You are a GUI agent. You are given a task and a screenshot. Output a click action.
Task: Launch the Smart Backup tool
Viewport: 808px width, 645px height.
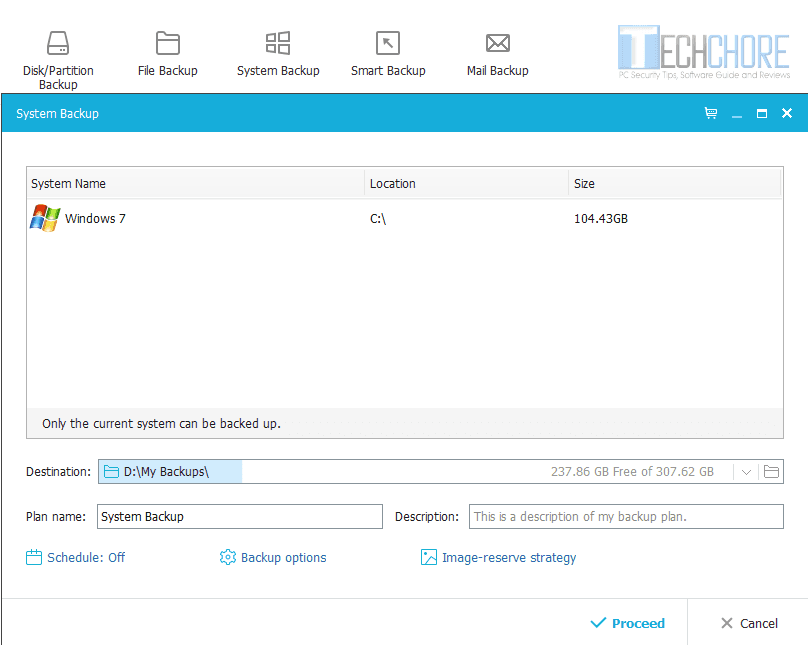click(x=388, y=54)
